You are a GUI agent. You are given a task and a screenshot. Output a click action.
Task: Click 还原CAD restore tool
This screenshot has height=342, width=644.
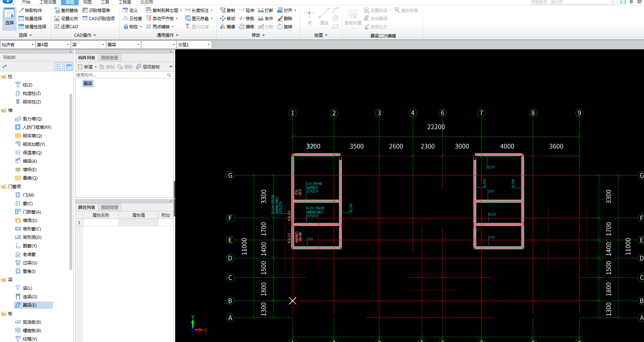(66, 26)
